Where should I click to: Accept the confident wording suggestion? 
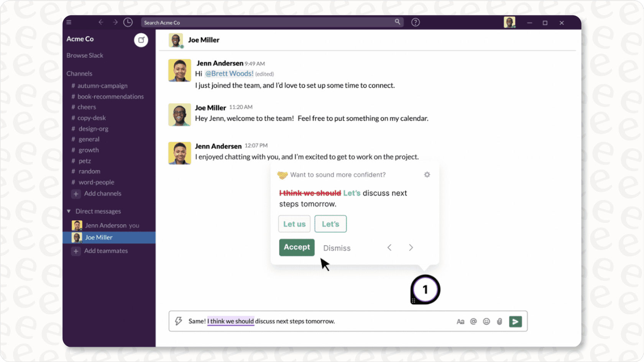click(296, 247)
